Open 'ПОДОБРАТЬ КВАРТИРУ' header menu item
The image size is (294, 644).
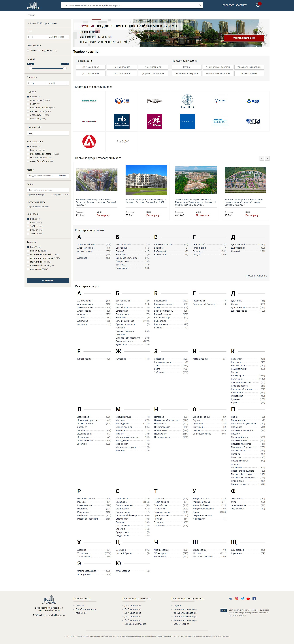tap(234, 5)
